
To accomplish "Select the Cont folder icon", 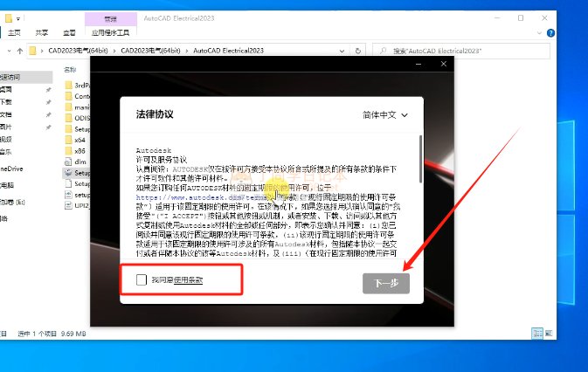I will (x=68, y=96).
